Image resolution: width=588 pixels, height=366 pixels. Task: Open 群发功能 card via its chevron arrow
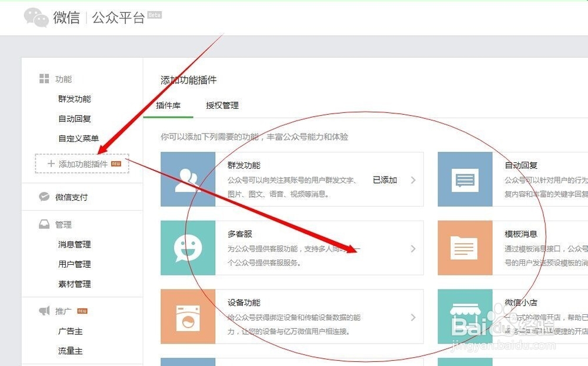tap(413, 180)
